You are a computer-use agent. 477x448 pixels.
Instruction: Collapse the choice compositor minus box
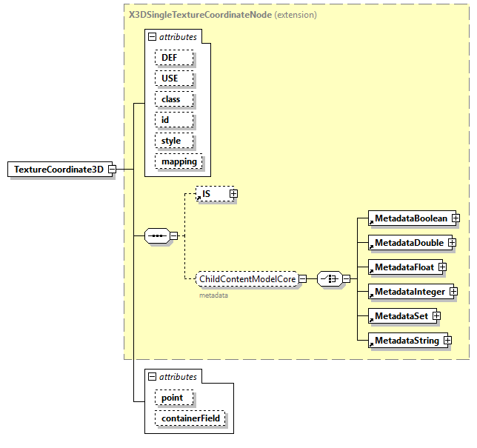(346, 279)
